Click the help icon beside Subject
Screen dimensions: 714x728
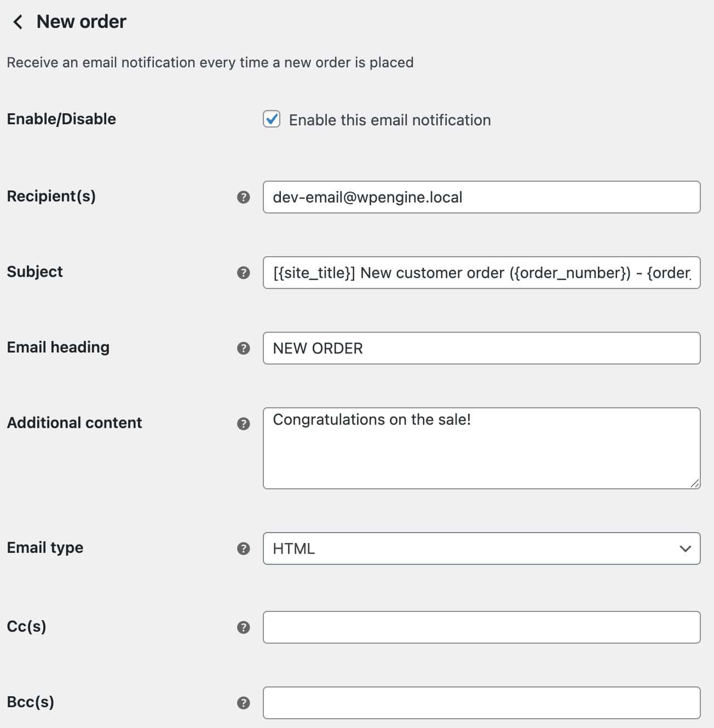(243, 273)
